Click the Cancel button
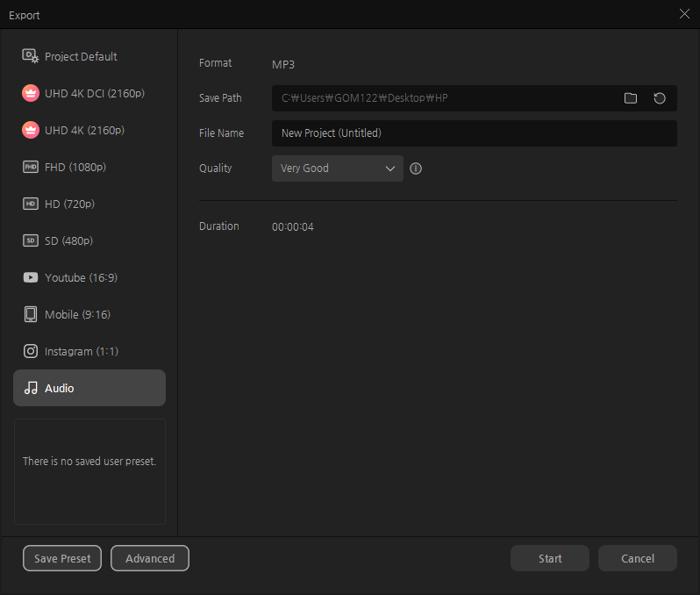 click(637, 558)
